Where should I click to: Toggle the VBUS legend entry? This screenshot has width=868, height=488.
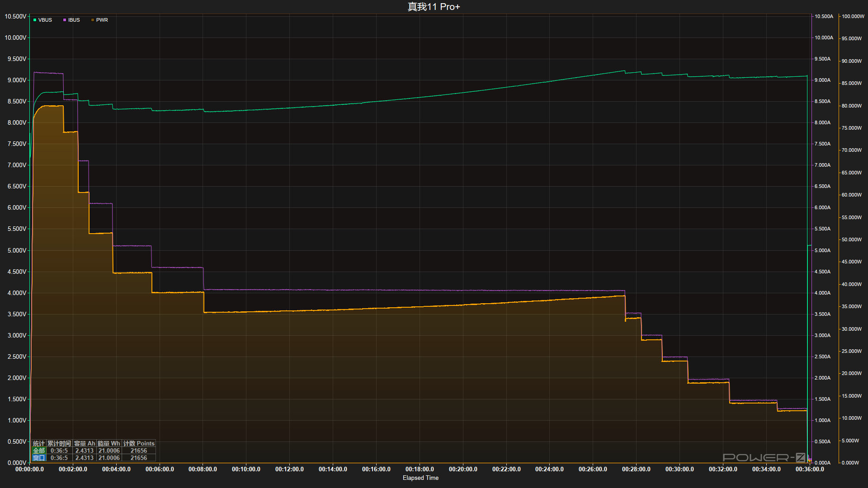[x=45, y=20]
